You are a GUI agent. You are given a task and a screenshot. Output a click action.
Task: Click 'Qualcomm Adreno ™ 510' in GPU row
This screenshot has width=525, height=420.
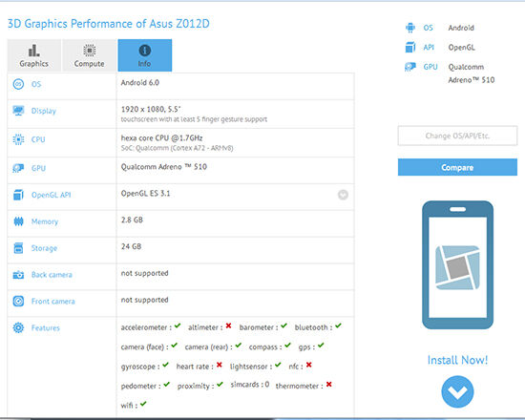(164, 167)
